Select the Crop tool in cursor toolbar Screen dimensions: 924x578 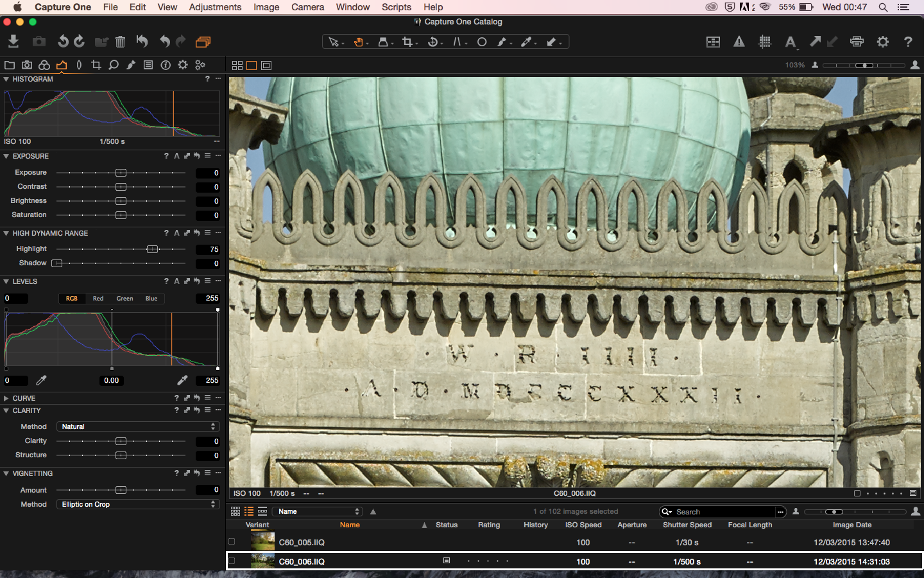point(407,42)
